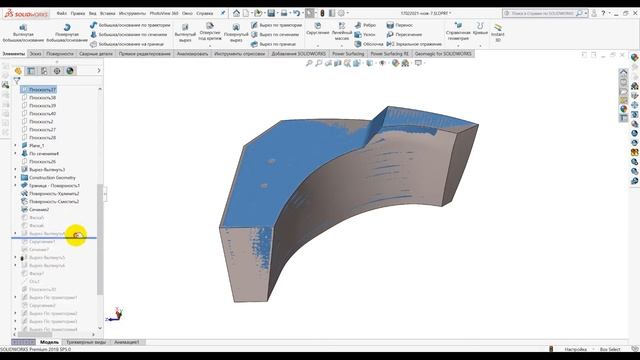Switch to Geomagic for SOLIDWORKS tab
The image size is (640, 360).
tap(443, 54)
